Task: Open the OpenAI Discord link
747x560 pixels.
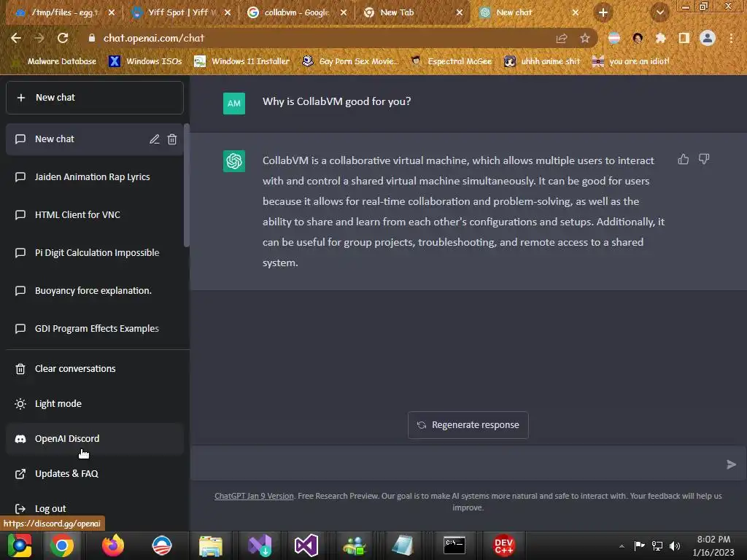Action: (x=95, y=438)
